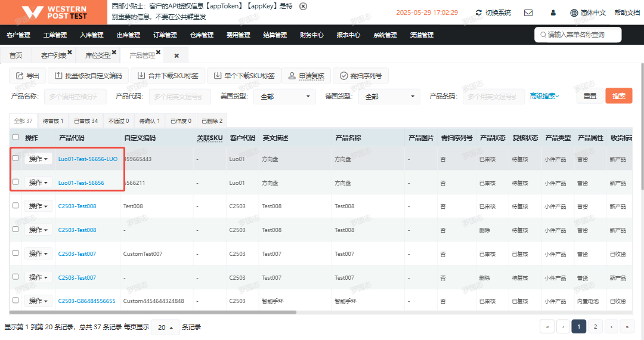Click the first page double arrow
The height and width of the screenshot is (340, 644).
pos(547,327)
